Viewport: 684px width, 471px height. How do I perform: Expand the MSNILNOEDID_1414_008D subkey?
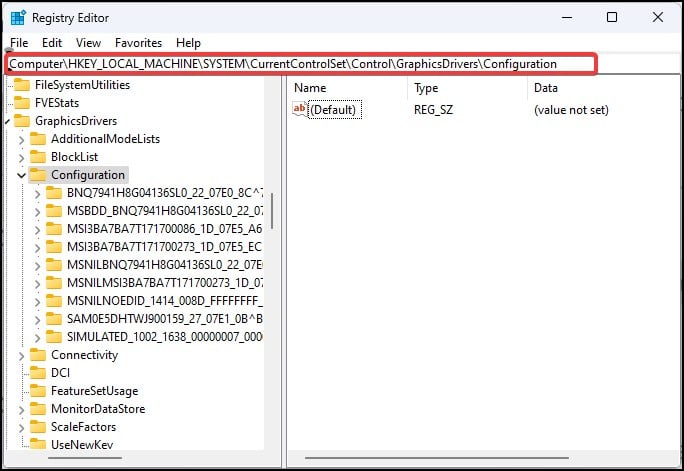[38, 302]
